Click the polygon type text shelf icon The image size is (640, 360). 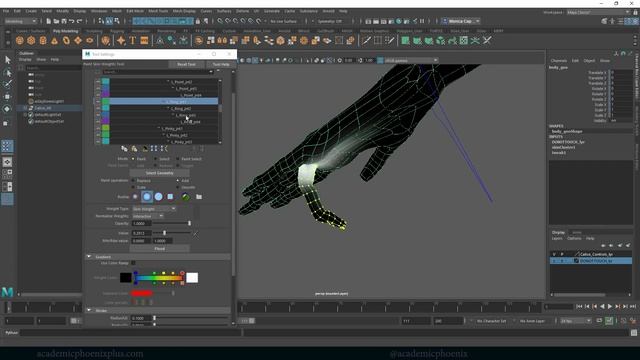point(133,40)
